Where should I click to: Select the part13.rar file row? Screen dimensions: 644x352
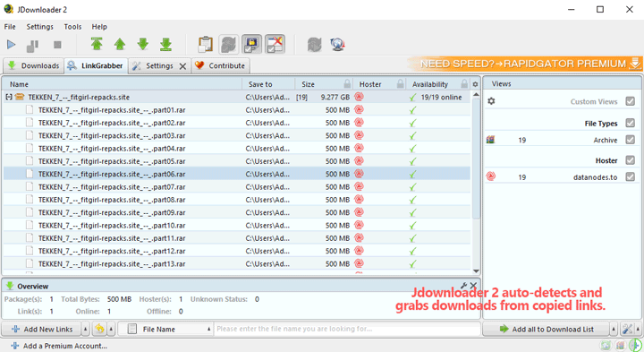point(237,263)
